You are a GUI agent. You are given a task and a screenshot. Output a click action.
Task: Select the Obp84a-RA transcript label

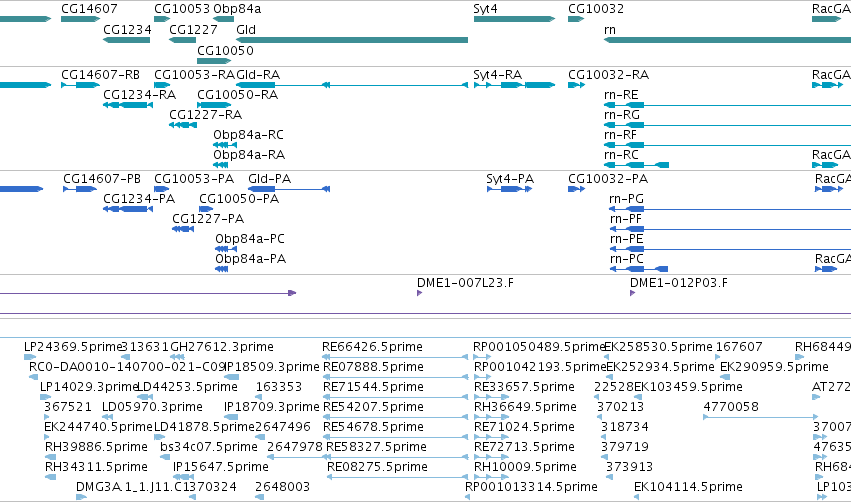tap(249, 155)
